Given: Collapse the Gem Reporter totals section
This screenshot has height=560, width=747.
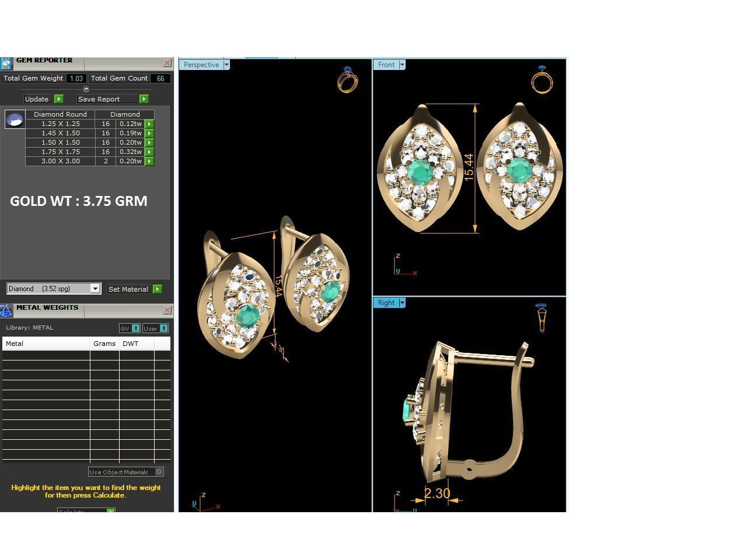Looking at the screenshot, I should point(86,89).
